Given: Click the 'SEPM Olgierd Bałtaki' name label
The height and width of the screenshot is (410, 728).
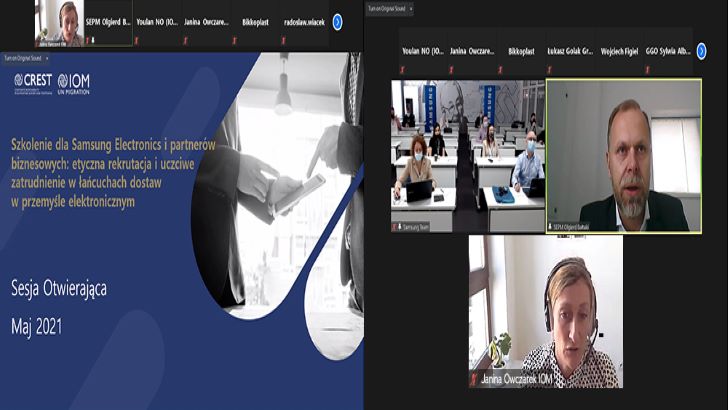Looking at the screenshot, I should 571,227.
